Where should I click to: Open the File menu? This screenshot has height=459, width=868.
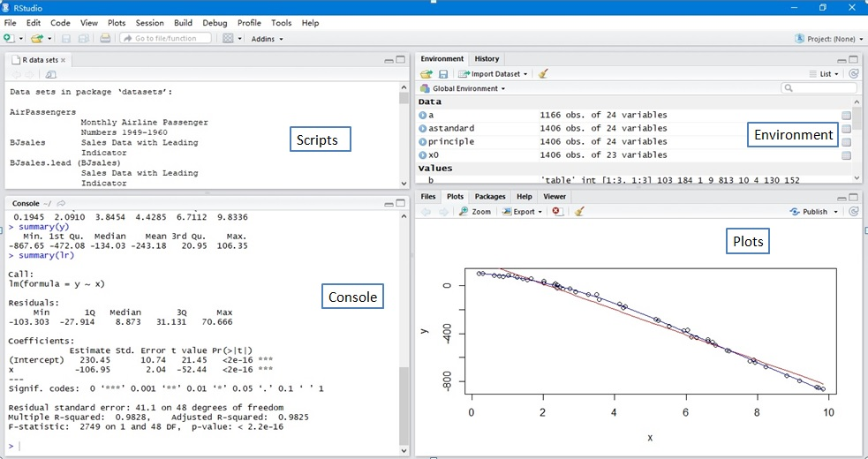[x=10, y=23]
